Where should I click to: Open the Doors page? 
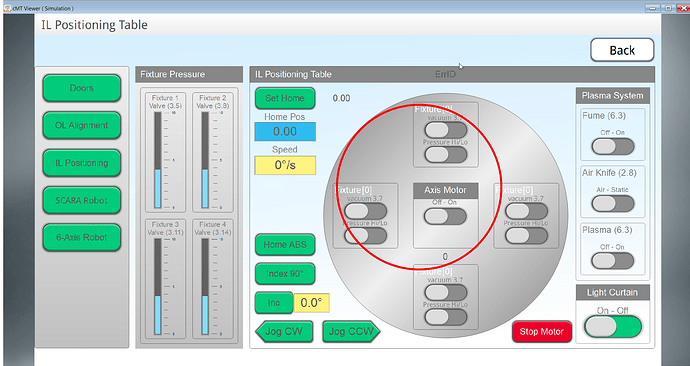(81, 88)
